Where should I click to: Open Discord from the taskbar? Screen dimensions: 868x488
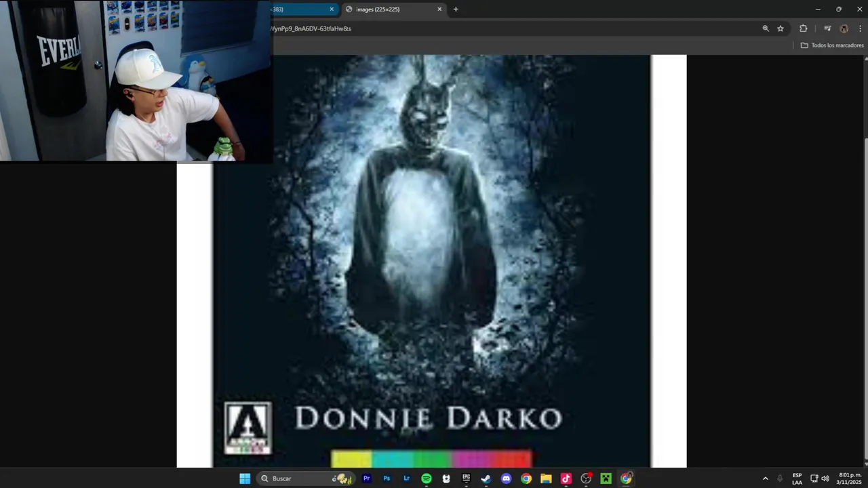point(506,479)
